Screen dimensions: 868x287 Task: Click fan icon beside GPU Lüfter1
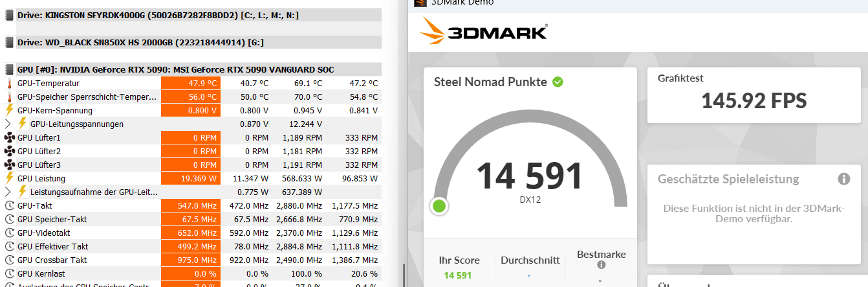[x=10, y=138]
